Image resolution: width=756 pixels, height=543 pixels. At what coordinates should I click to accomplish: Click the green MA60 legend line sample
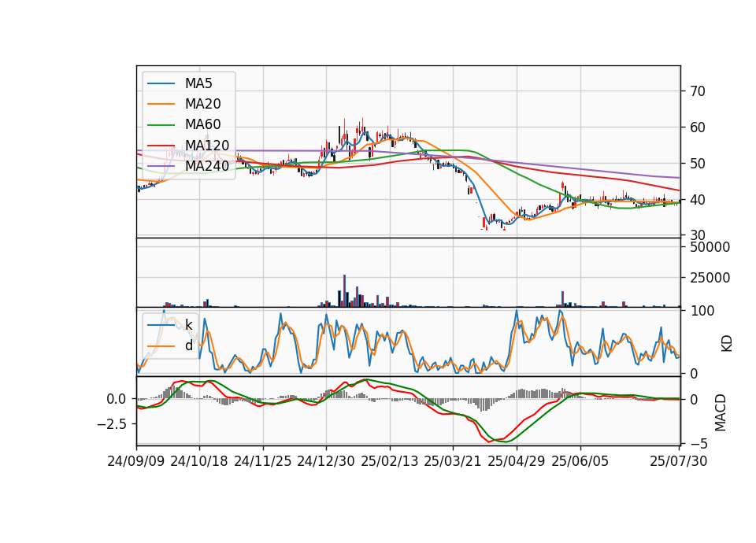[161, 125]
